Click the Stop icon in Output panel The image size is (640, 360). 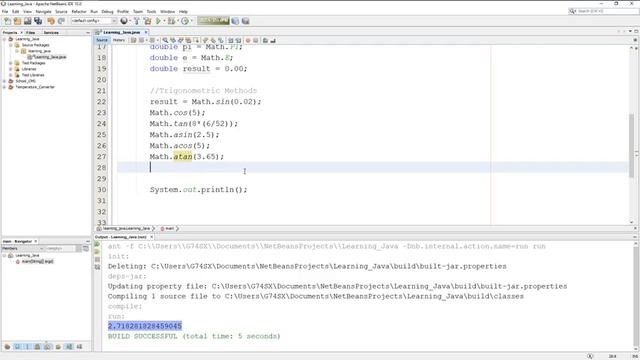97,260
